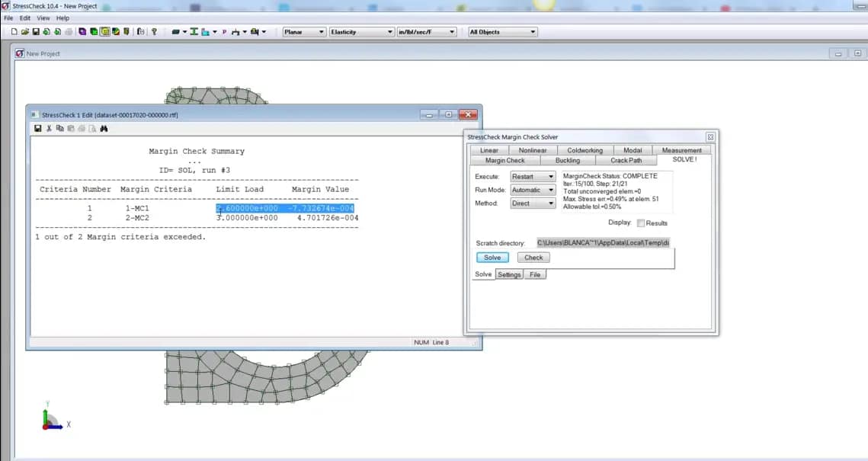Click the Save icon on the main toolbar
Screen dimensions: 868x461
(35, 31)
